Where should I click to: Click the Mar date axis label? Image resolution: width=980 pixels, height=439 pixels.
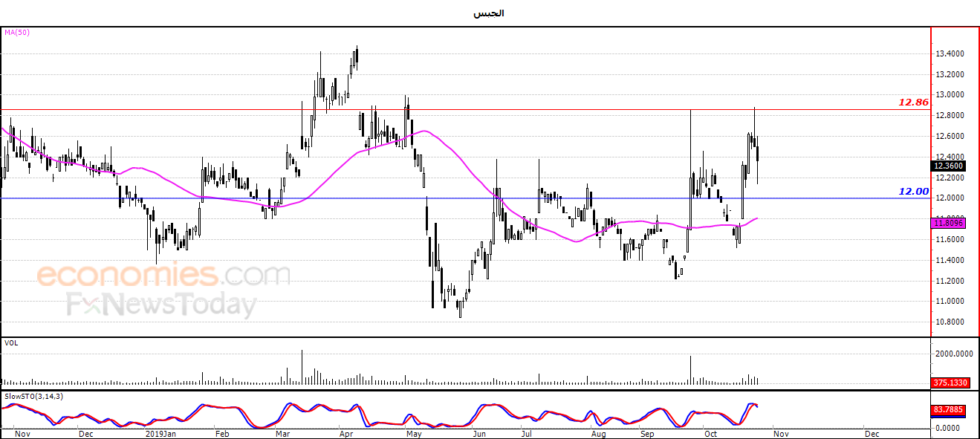point(283,433)
